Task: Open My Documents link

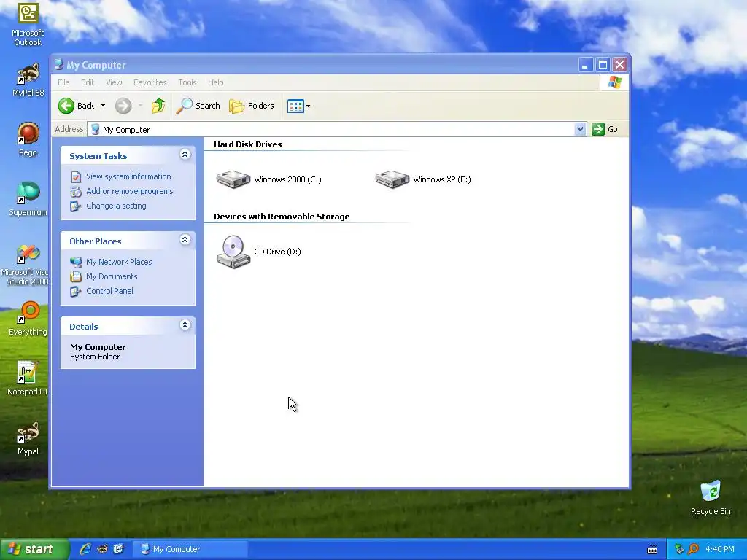Action: point(112,276)
